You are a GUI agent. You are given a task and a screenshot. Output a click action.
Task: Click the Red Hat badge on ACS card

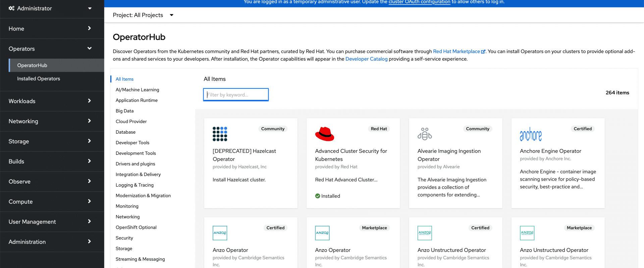tap(379, 129)
